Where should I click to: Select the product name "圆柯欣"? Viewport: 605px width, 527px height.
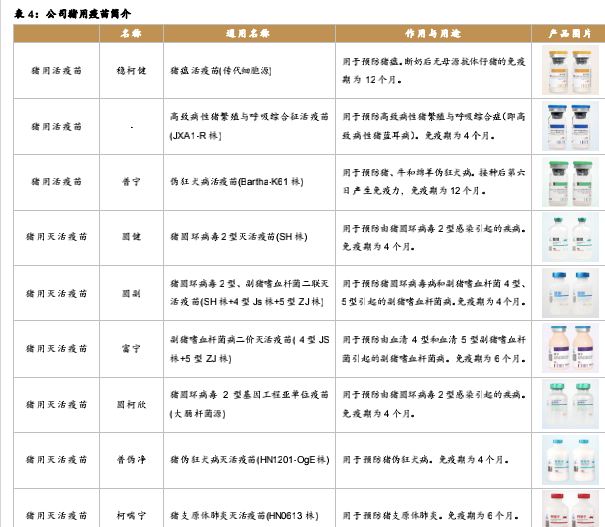[x=131, y=405]
